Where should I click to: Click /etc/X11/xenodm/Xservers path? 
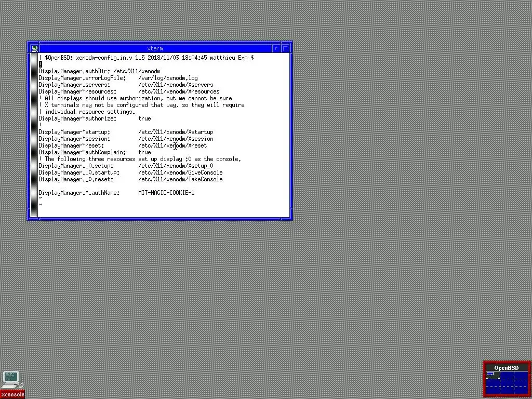tap(176, 85)
